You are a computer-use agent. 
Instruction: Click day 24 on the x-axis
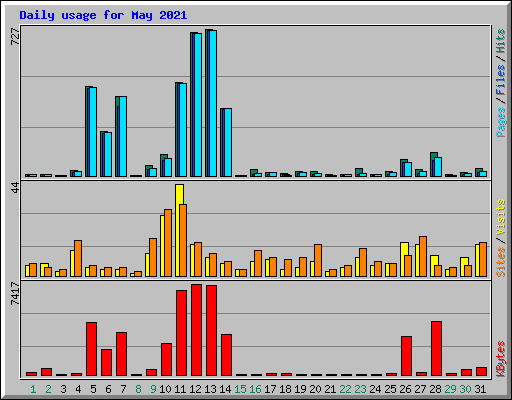click(x=375, y=389)
